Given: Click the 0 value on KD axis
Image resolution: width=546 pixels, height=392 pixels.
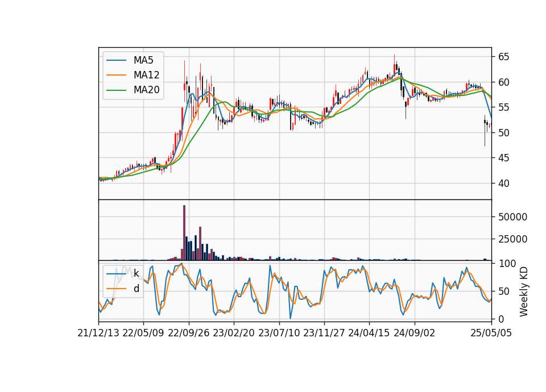Looking at the screenshot, I should point(500,319).
